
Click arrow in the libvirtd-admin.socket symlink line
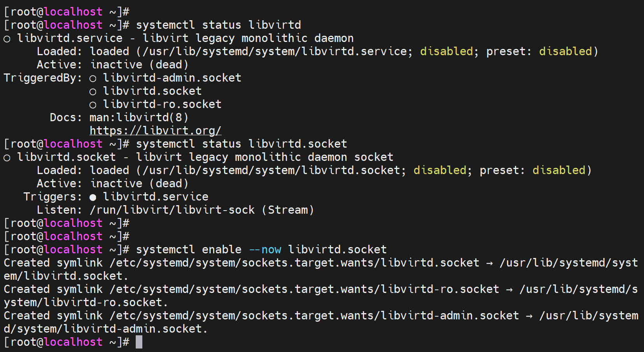529,316
